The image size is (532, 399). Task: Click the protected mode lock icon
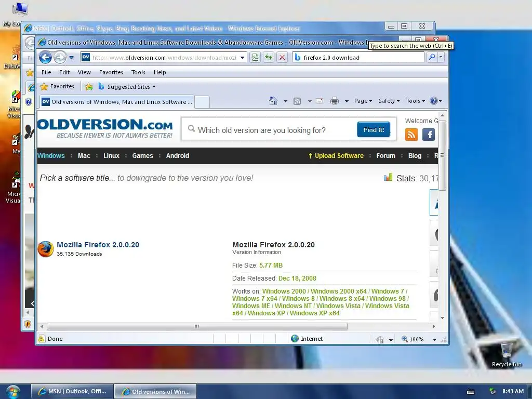coord(380,339)
